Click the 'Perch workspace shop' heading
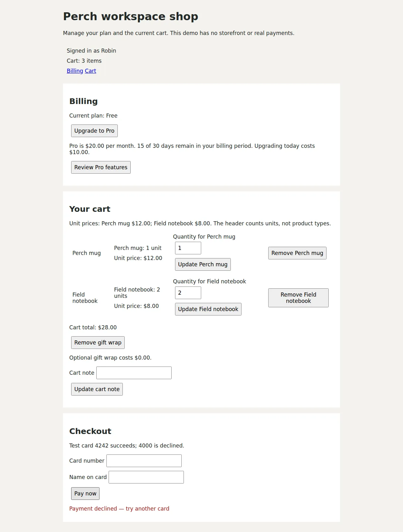The image size is (403, 532). 131,16
